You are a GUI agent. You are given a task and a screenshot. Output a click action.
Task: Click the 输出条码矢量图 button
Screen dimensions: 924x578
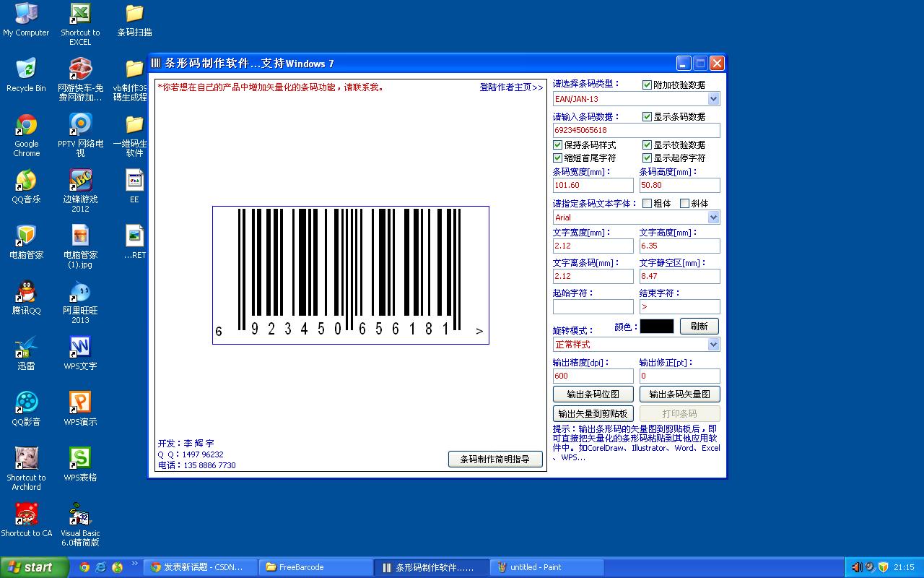click(x=680, y=394)
